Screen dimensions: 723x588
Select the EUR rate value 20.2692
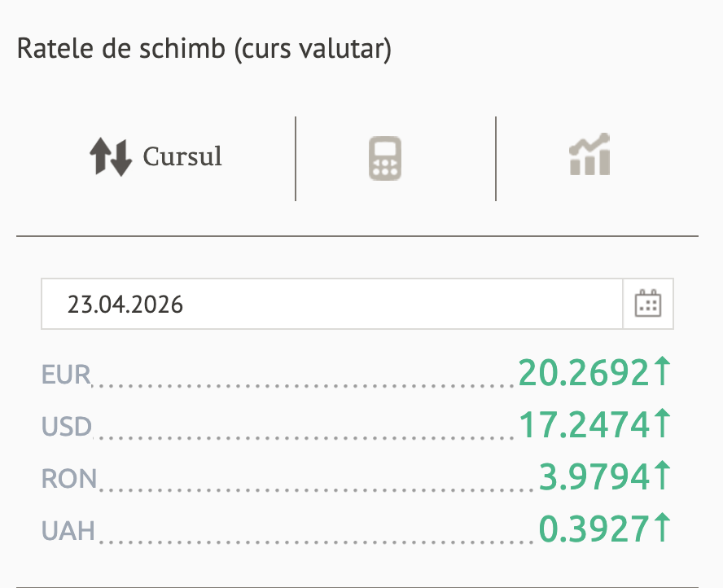[585, 373]
